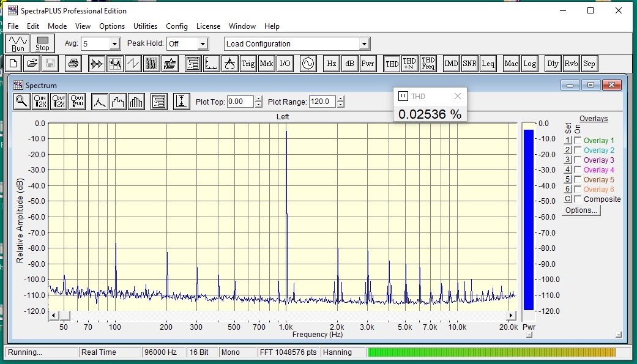Viewport: 637px width, 364px height.
Task: Click the vertical autoscale arrows icon
Action: [182, 102]
